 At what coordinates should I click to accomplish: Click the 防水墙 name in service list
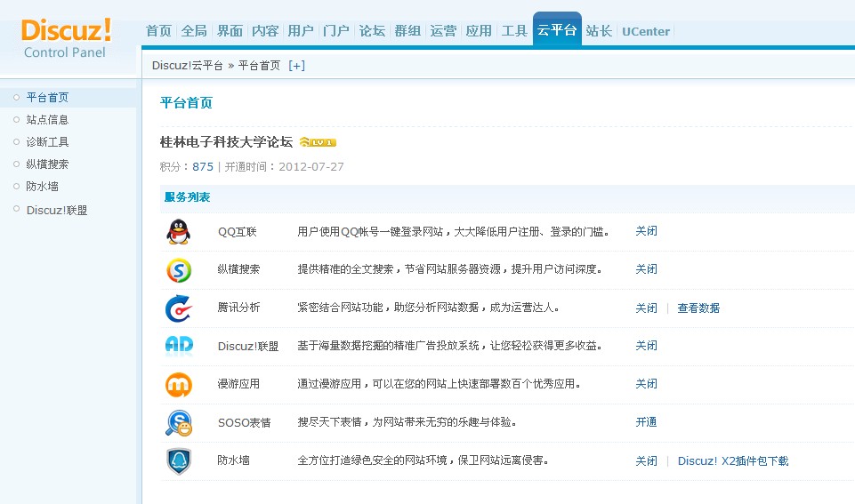click(233, 460)
